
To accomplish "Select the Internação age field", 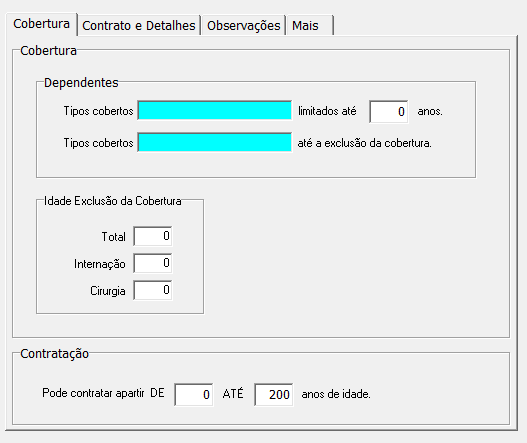I will [153, 263].
